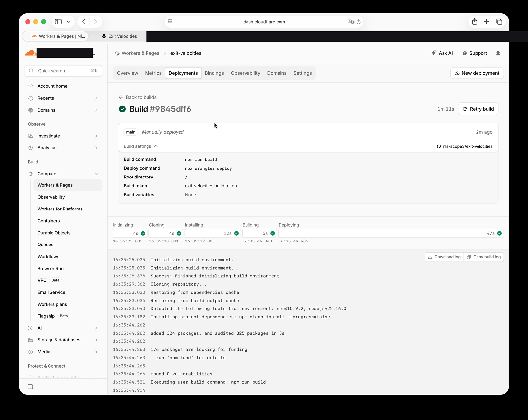Click Download log button
Screen dimensions: 528x420
(445, 257)
